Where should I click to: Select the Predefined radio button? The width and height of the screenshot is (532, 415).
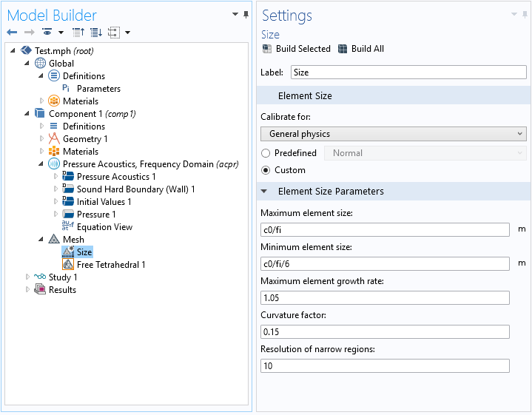[266, 153]
